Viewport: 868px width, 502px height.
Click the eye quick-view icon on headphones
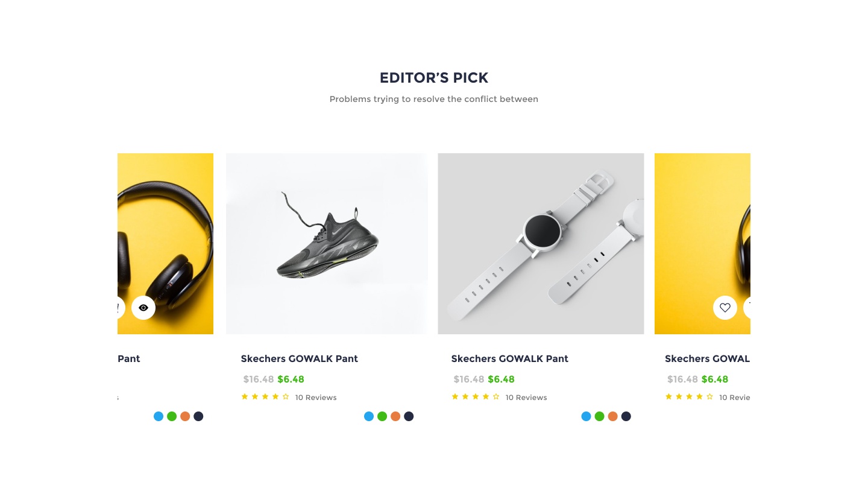point(143,308)
